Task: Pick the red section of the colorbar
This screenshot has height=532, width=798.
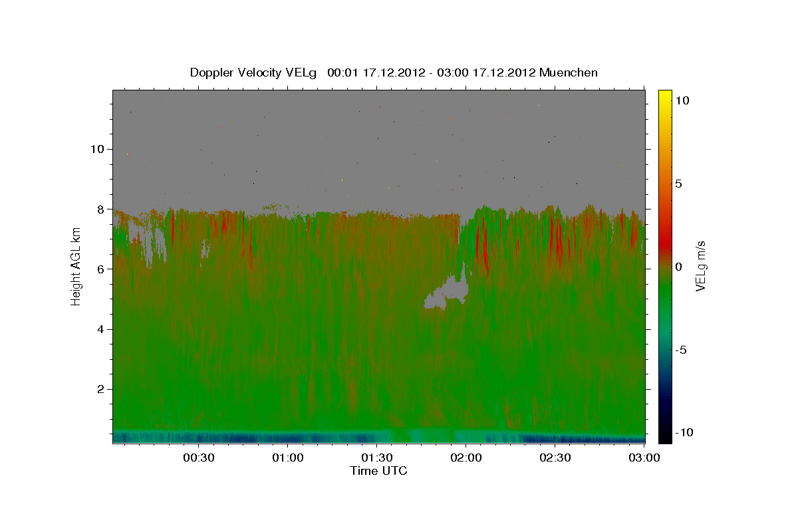Action: point(665,243)
